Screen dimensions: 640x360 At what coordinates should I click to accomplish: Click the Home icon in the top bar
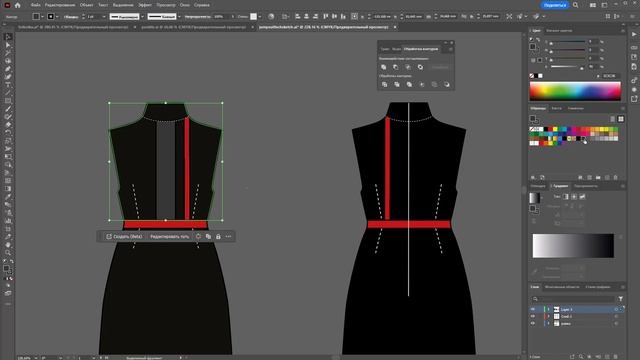click(x=18, y=5)
